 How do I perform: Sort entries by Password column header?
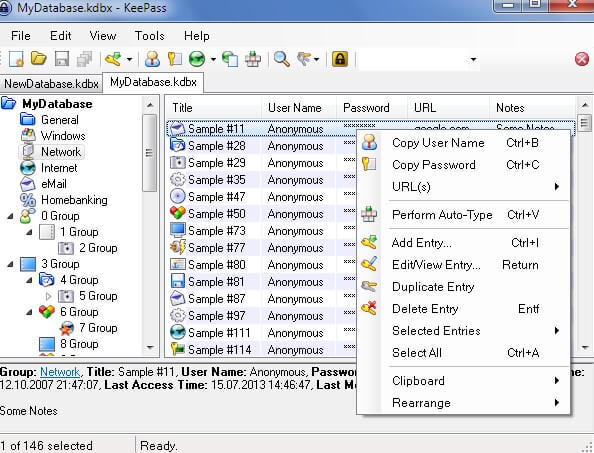point(372,108)
